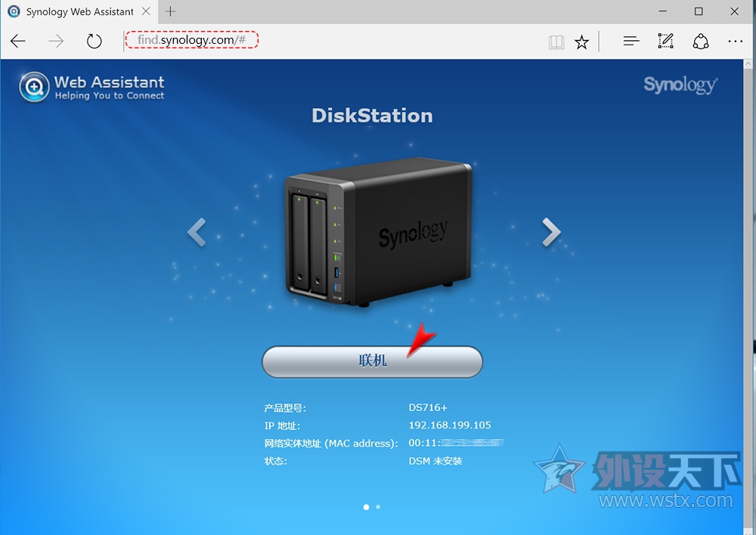Click the Synology brand logo top right
Screen dimensions: 756x535
680,85
